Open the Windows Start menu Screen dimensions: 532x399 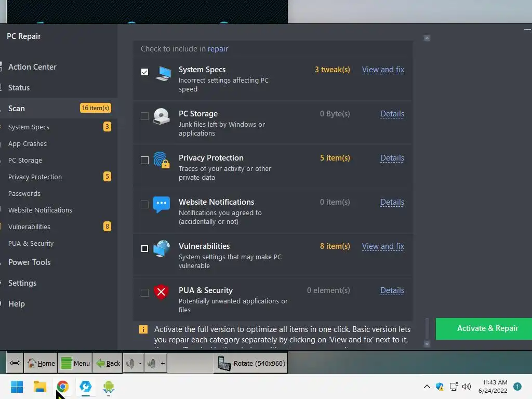point(17,387)
